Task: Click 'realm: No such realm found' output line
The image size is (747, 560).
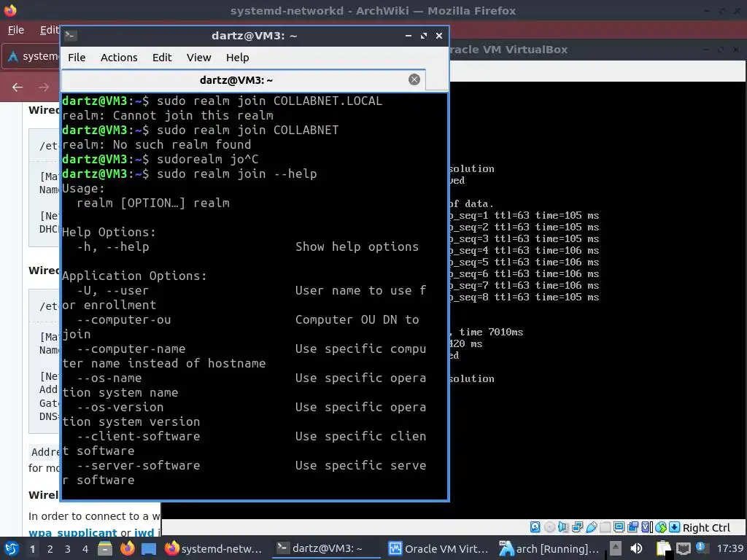Action: [156, 145]
